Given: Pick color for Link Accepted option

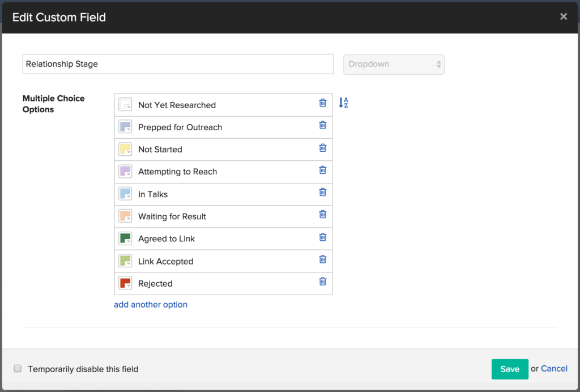Looking at the screenshot, I should tap(125, 261).
